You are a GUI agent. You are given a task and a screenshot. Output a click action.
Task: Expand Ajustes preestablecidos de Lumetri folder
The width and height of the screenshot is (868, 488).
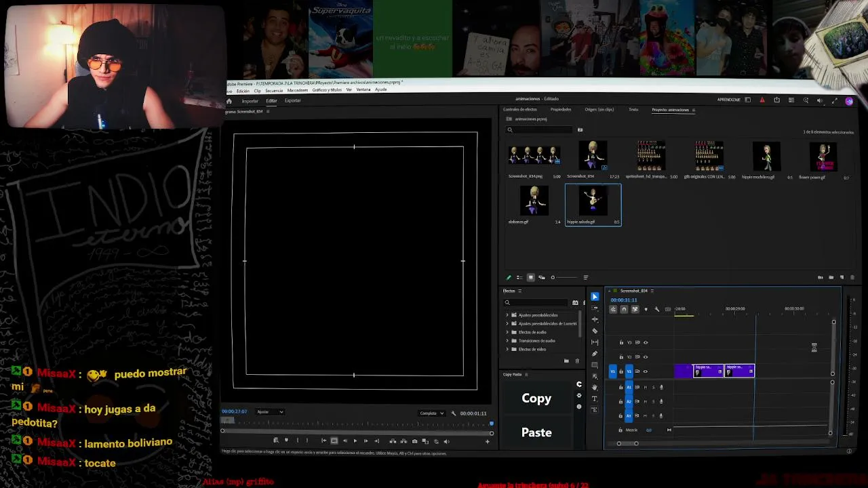click(x=507, y=324)
